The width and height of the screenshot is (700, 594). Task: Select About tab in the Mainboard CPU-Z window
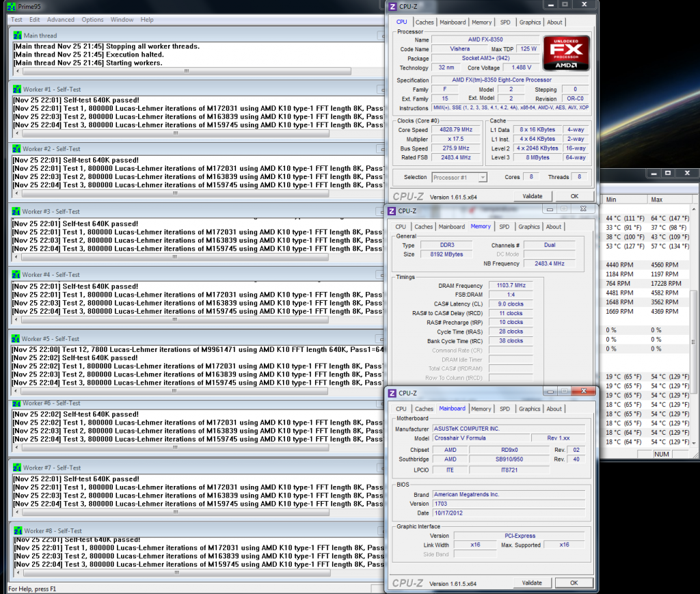554,409
